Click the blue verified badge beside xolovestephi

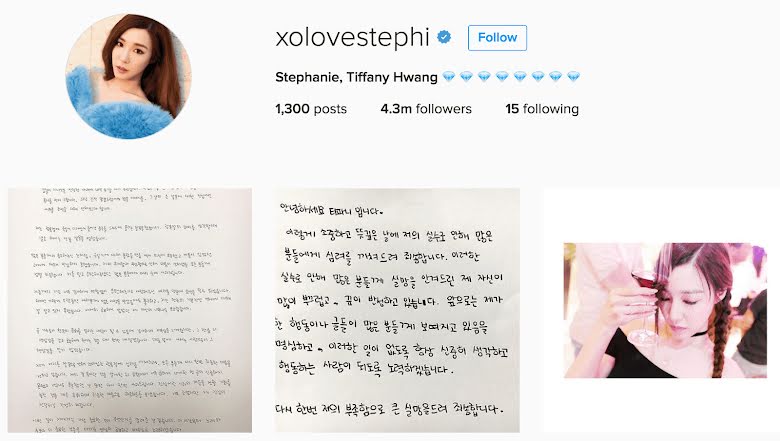444,37
